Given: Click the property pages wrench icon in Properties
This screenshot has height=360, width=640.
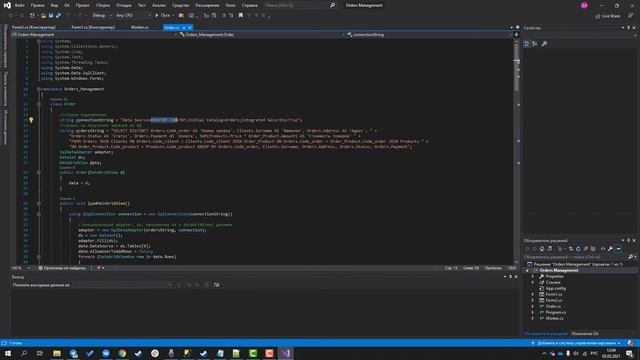Looking at the screenshot, I should (544, 44).
